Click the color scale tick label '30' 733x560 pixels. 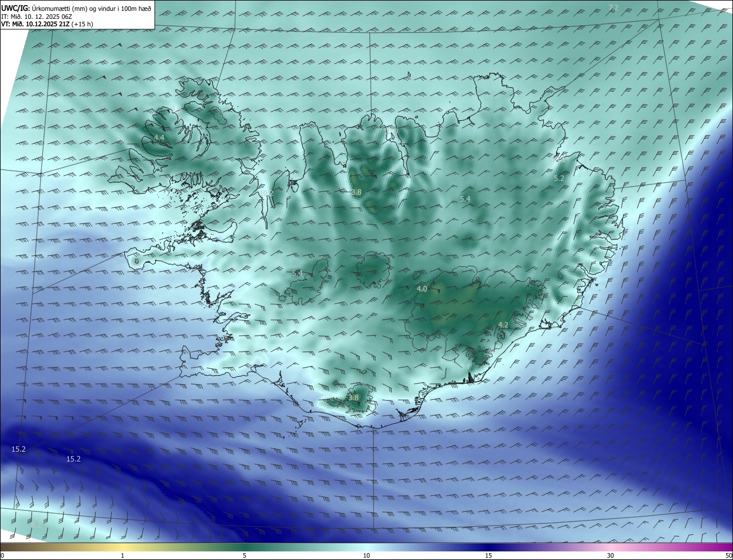610,555
